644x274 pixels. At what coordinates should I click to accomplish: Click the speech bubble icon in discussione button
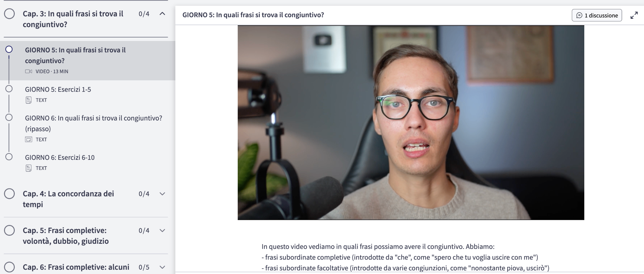[x=579, y=15]
